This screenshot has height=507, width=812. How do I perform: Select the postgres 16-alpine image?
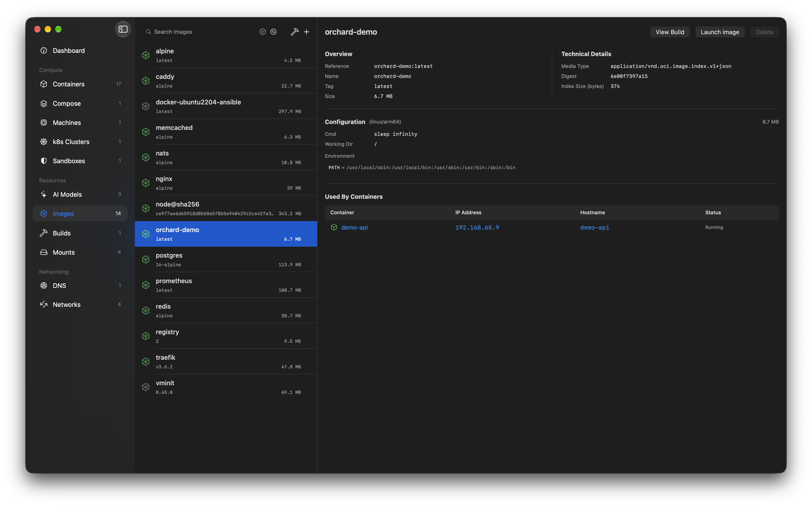click(x=226, y=259)
